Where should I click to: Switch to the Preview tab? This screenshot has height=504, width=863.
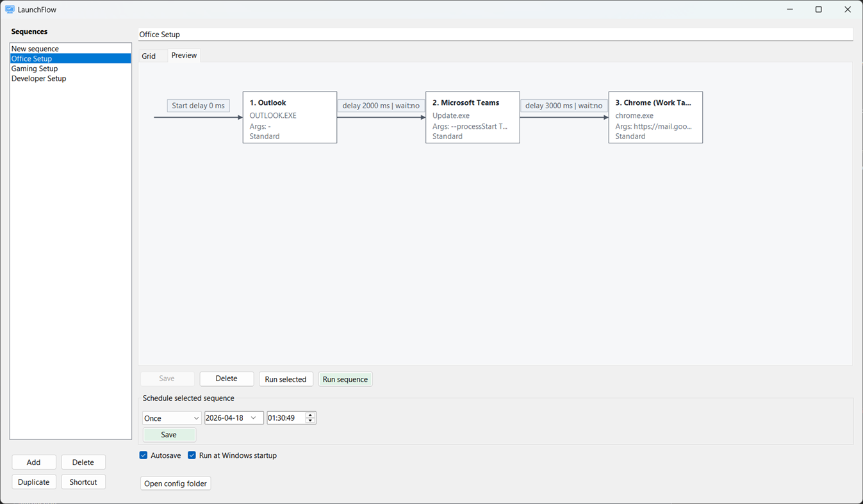click(x=184, y=55)
